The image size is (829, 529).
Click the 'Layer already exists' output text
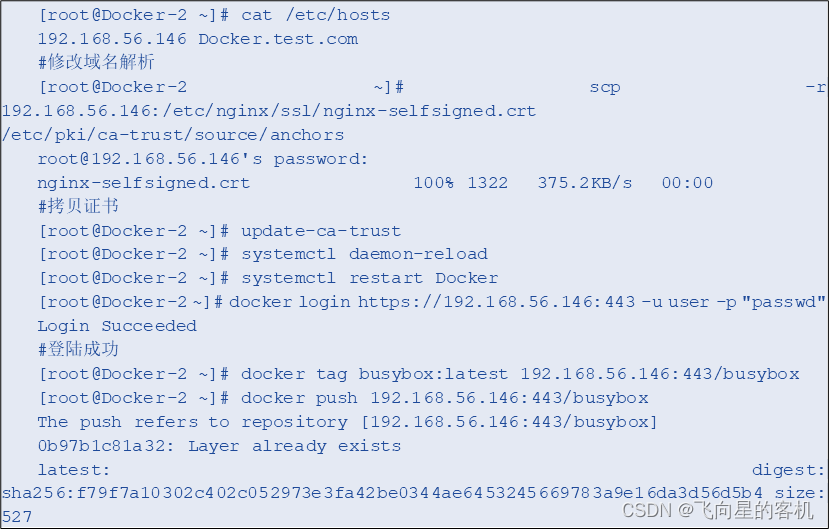294,446
